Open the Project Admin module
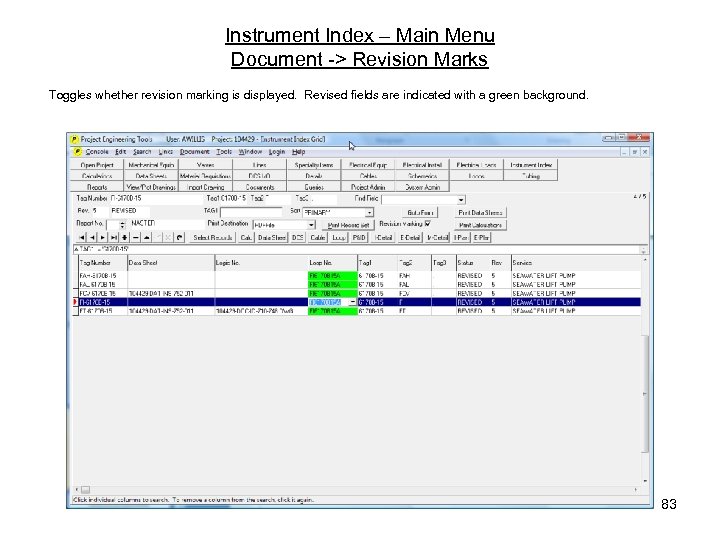Screen dimensions: 720x540 click(x=368, y=187)
